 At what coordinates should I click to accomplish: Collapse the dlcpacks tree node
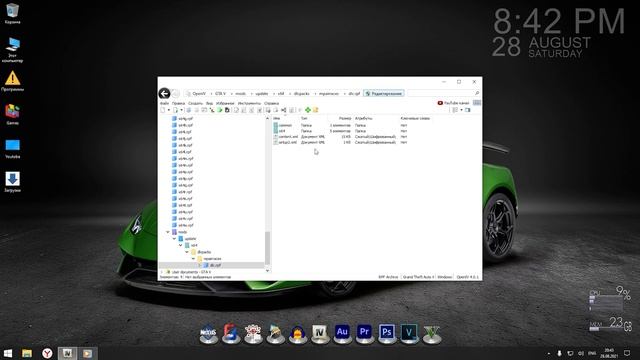coord(187,252)
